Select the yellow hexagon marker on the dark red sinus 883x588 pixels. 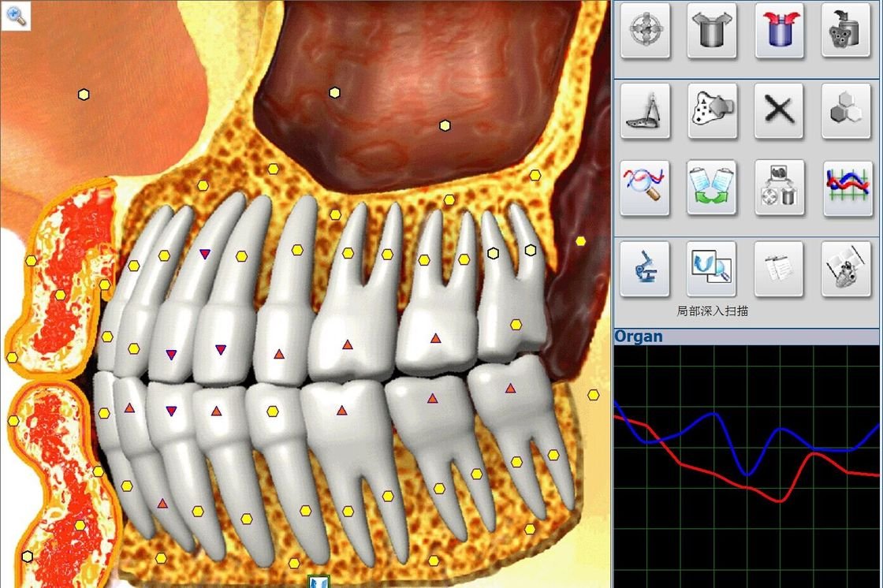[335, 93]
